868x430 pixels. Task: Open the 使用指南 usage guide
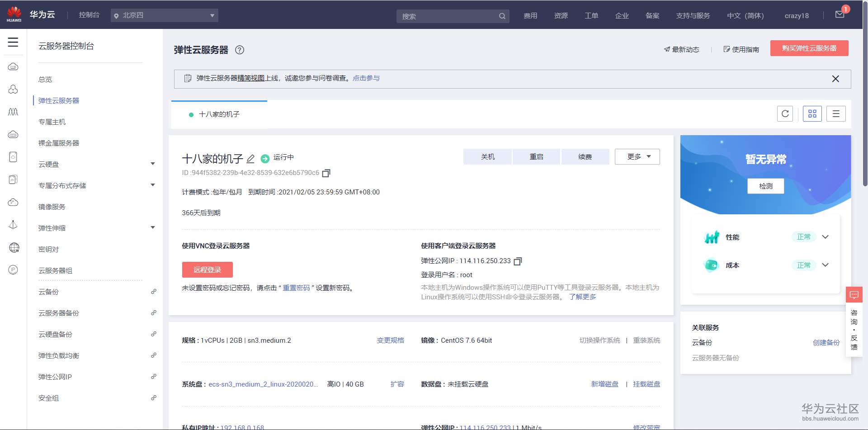(741, 50)
